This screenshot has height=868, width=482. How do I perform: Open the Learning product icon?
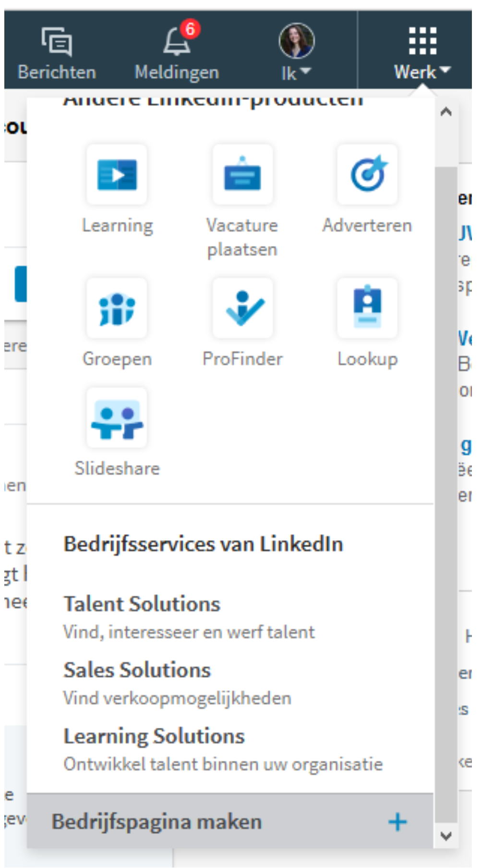pyautogui.click(x=117, y=174)
